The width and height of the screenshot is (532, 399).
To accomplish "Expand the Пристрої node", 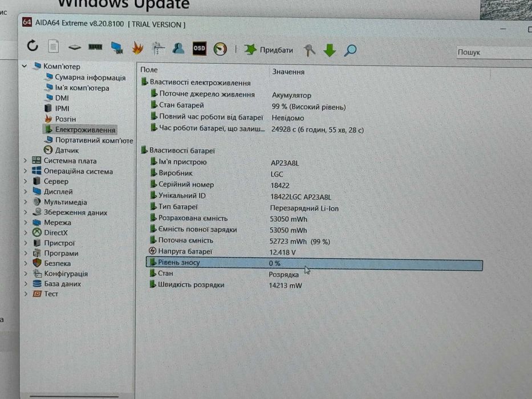I will 26,243.
